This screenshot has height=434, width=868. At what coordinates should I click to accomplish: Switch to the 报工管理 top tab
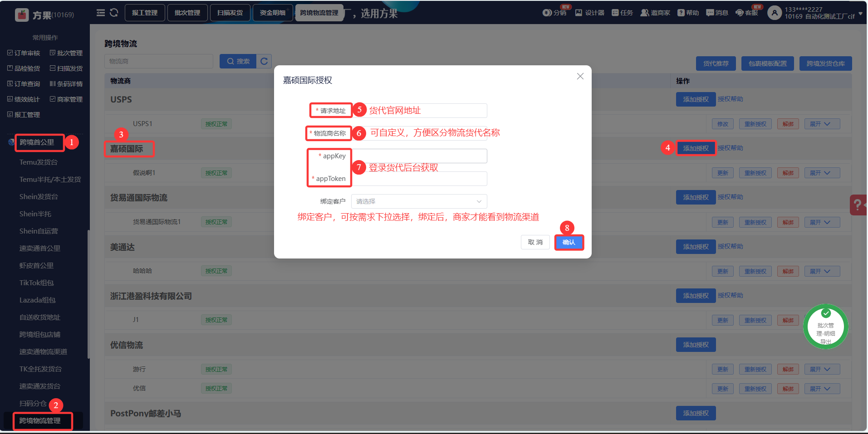145,13
